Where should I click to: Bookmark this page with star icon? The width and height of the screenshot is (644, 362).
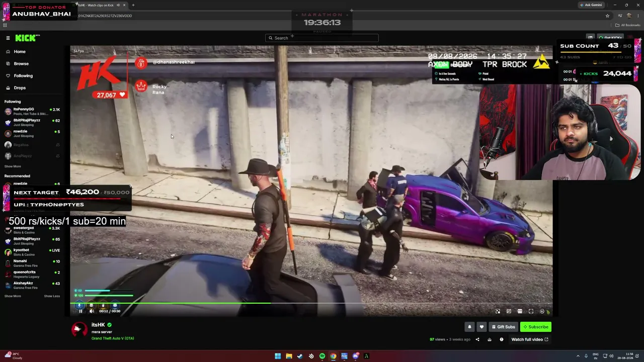pos(607,16)
